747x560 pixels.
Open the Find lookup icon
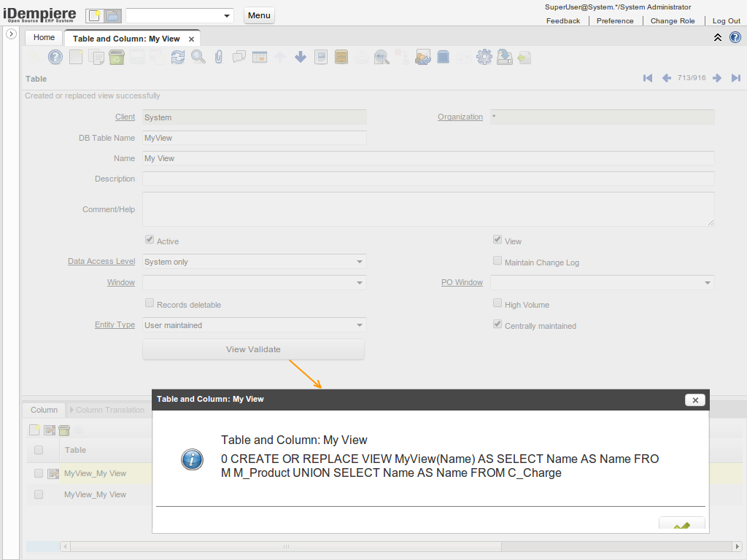198,57
